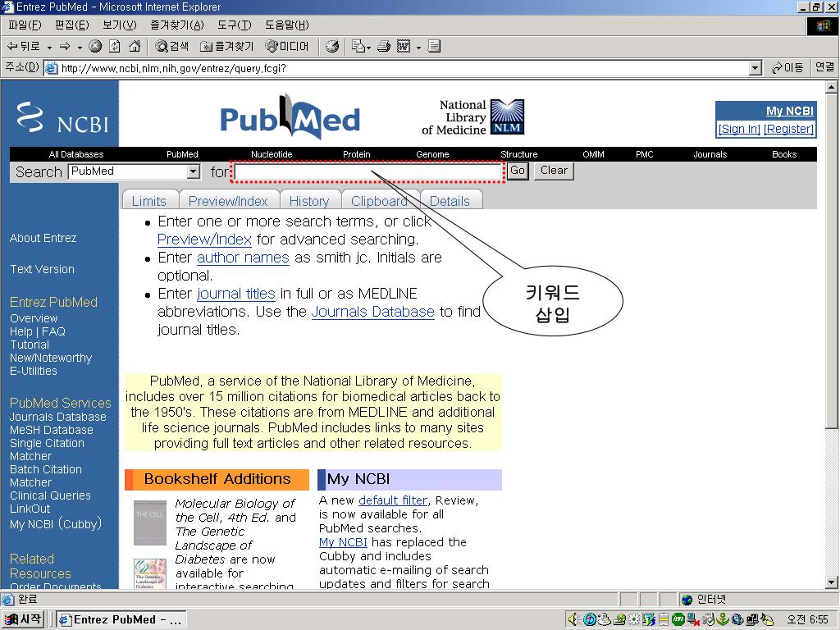Edit with Word toolbar icon
Screen dimensions: 840x630
pos(404,47)
